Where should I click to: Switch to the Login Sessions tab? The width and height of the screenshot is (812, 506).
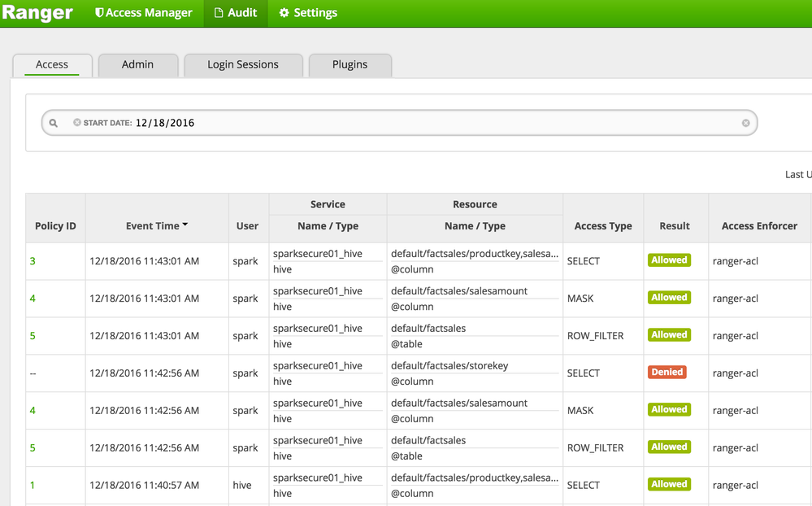click(x=242, y=64)
